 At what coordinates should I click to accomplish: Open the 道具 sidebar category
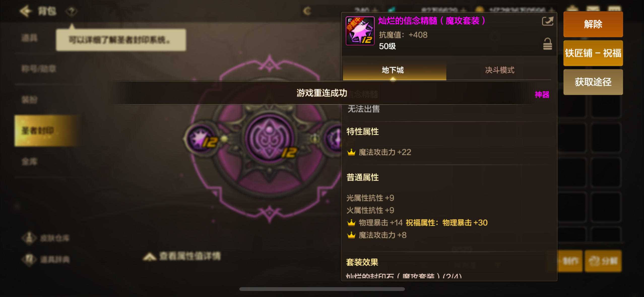point(30,38)
